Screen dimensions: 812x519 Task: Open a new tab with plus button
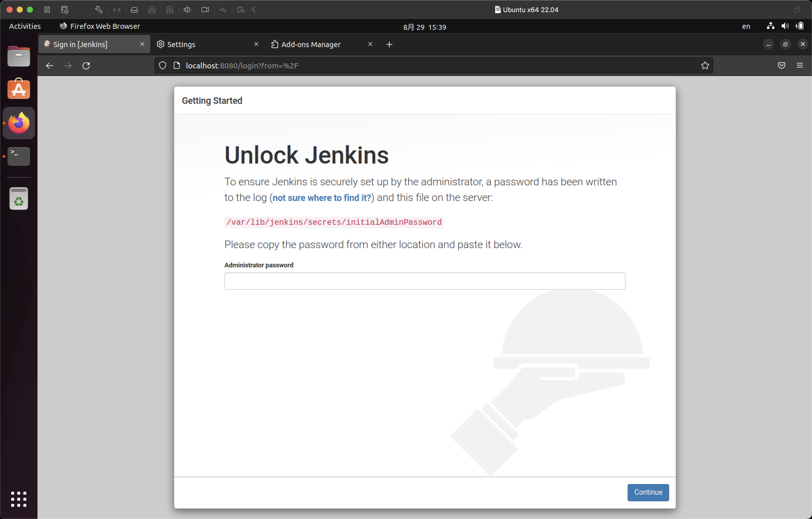point(389,45)
